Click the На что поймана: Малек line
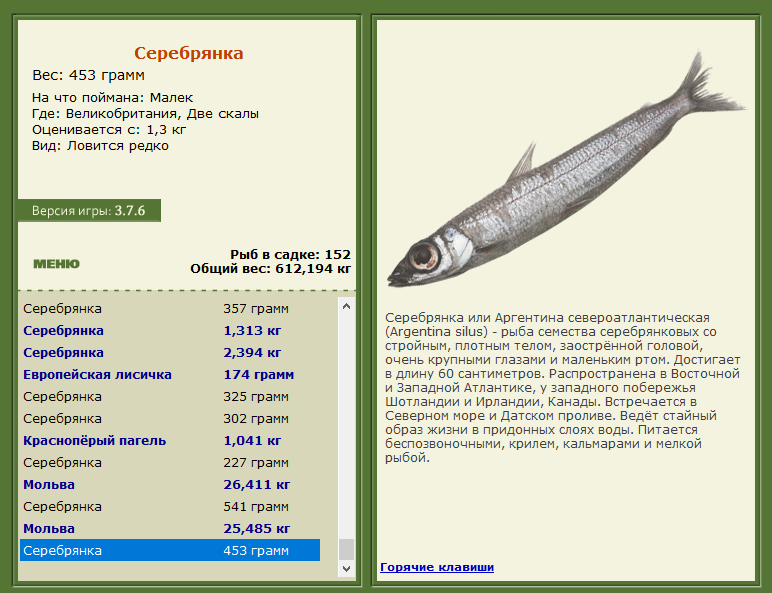The height and width of the screenshot is (593, 772). point(113,98)
